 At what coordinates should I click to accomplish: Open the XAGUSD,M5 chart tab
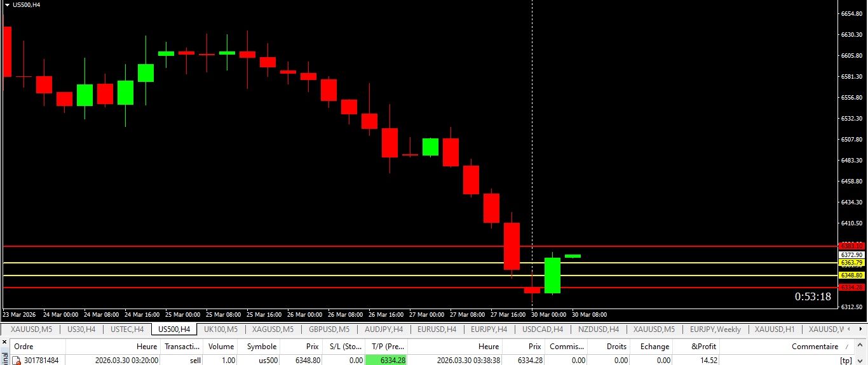coord(273,329)
